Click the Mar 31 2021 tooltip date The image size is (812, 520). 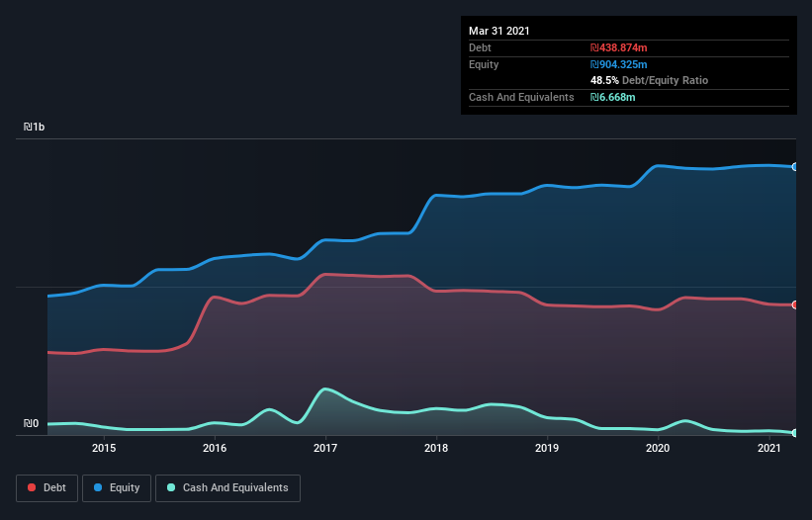(499, 31)
